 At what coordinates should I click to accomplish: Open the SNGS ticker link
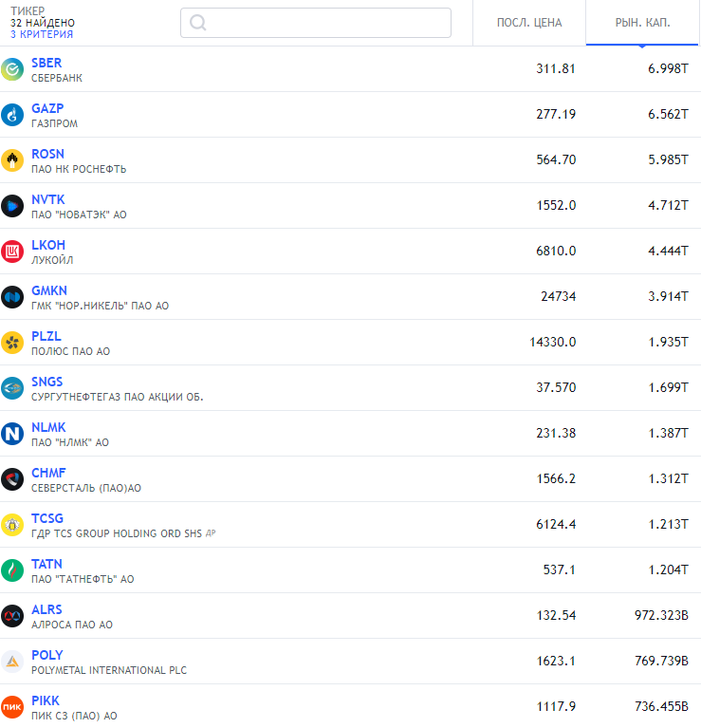pos(46,382)
